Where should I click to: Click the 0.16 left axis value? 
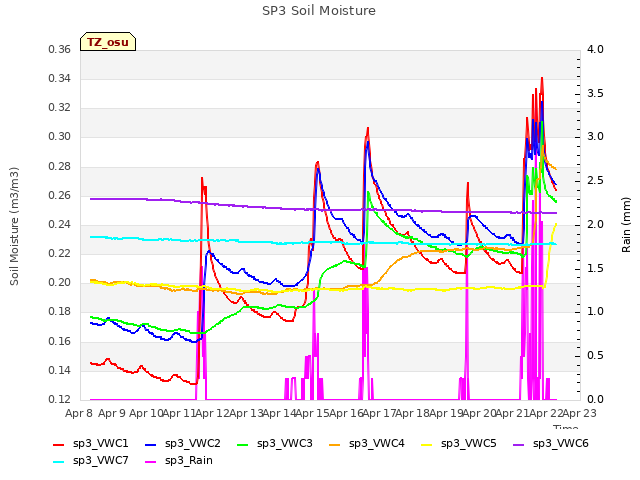[60, 341]
